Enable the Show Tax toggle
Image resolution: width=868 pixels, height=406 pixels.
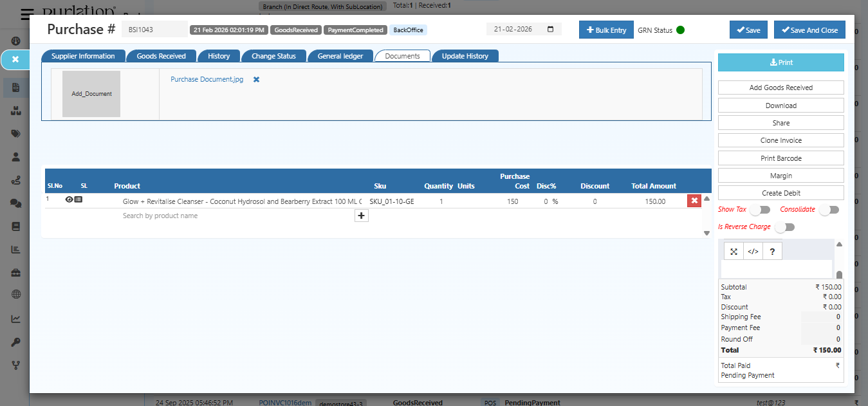point(760,209)
